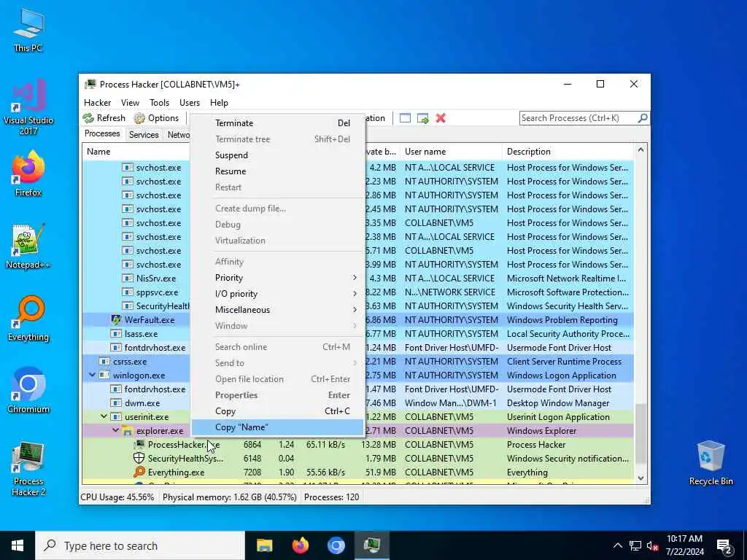747x560 pixels.
Task: Click the window finder toolbar icon
Action: click(x=405, y=118)
